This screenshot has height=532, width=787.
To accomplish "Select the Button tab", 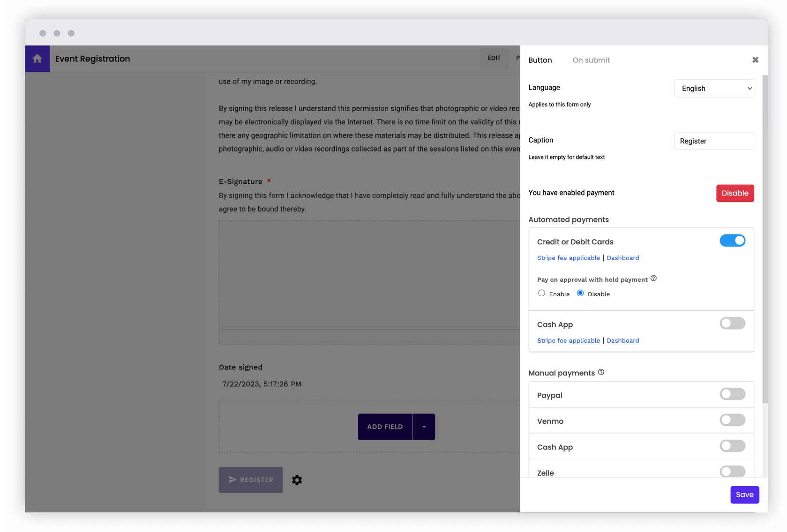I will 540,60.
